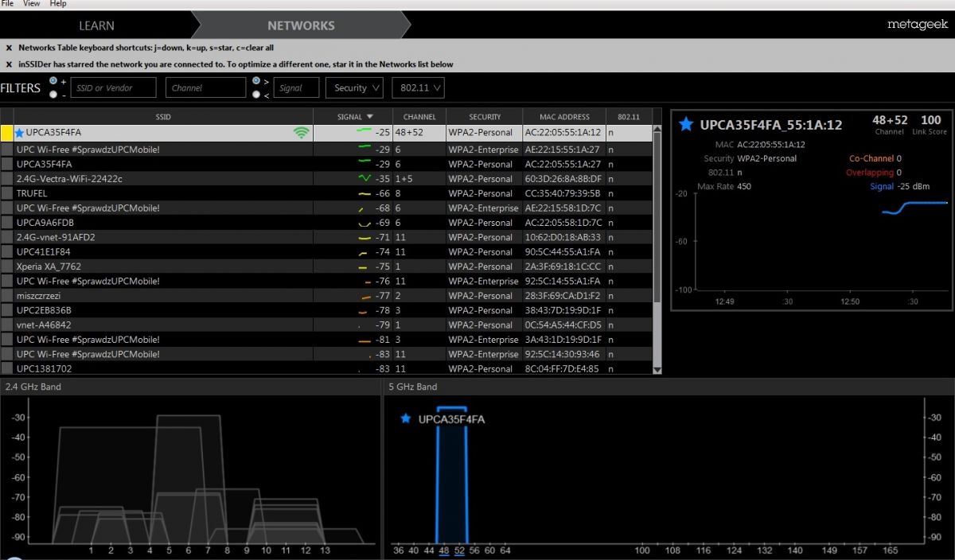Select the vnet-A46842 network row
Screen dimensions: 955x560
coord(326,325)
